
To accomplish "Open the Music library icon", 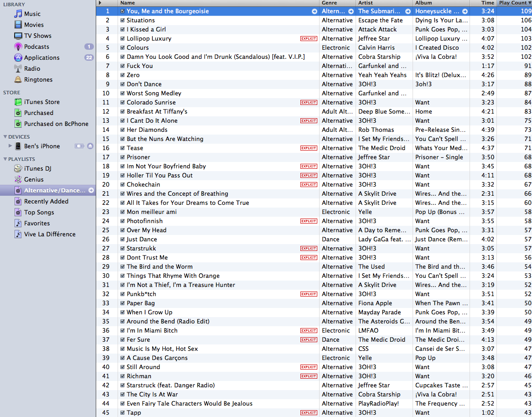I will click(x=18, y=14).
